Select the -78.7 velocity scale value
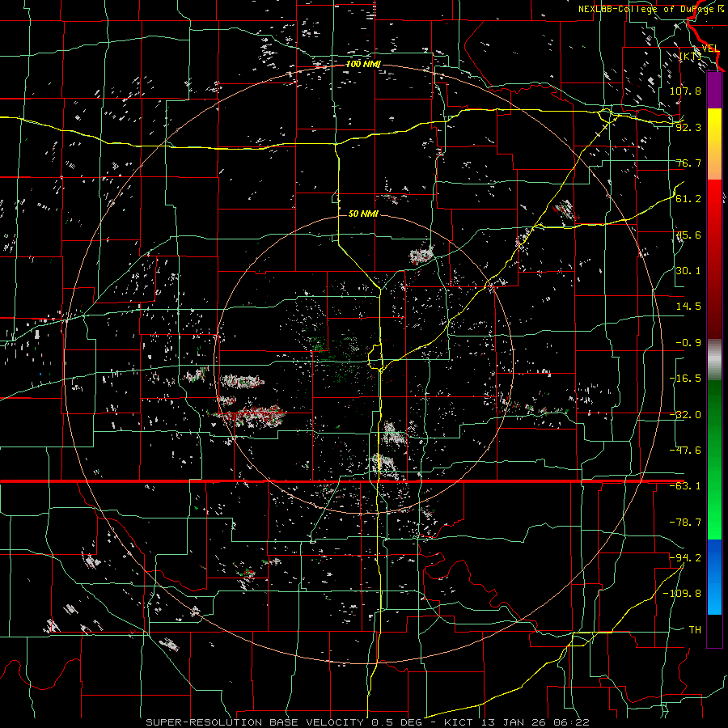The height and width of the screenshot is (728, 728). (x=685, y=523)
